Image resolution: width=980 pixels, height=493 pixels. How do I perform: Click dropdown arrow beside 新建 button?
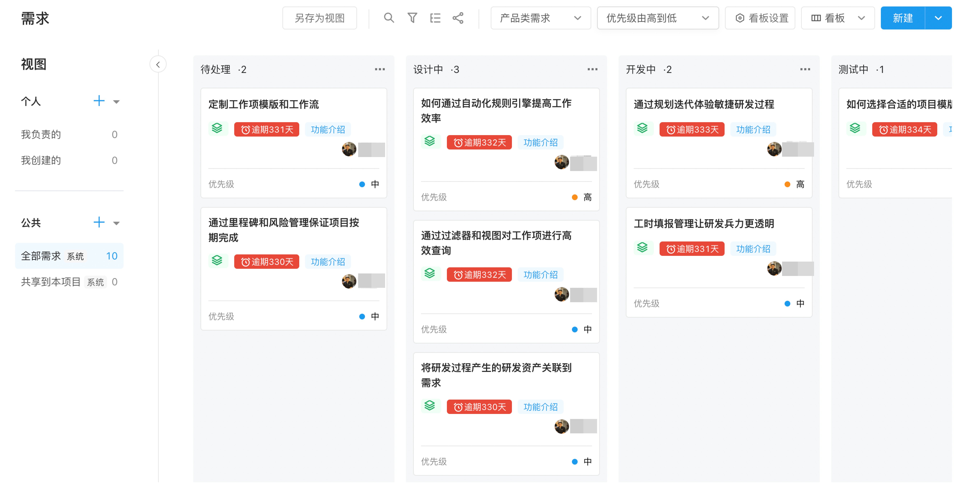click(938, 18)
